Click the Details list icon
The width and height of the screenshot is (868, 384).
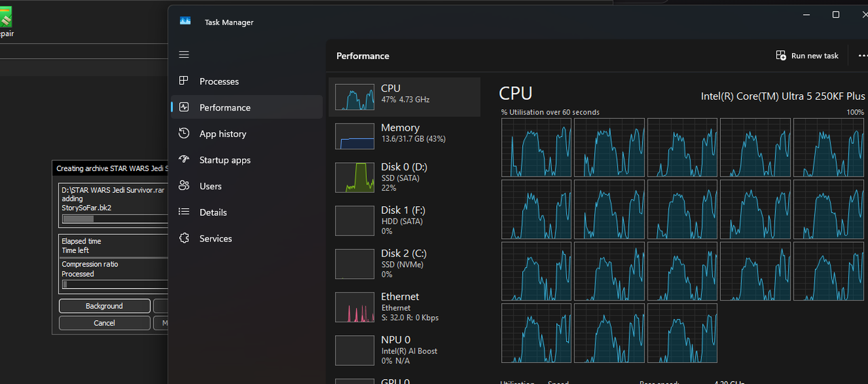tap(184, 212)
